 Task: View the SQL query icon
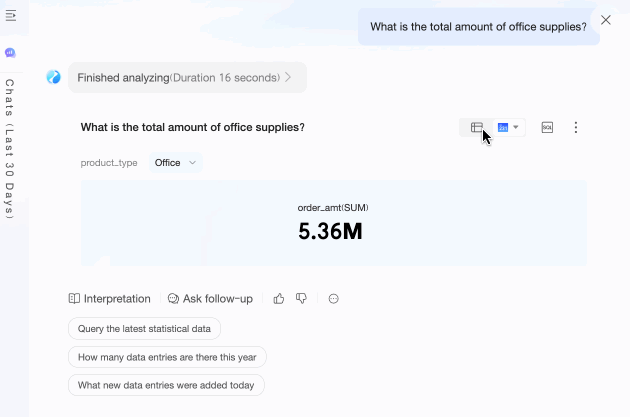(547, 128)
